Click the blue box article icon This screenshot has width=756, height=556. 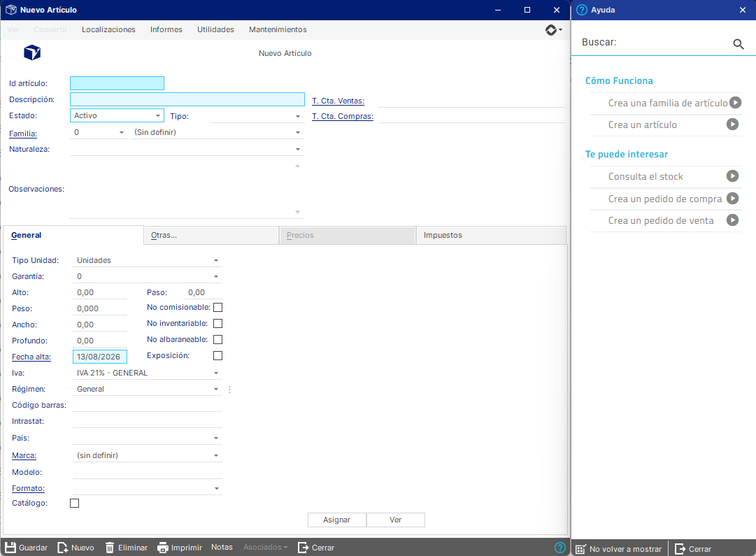(32, 52)
